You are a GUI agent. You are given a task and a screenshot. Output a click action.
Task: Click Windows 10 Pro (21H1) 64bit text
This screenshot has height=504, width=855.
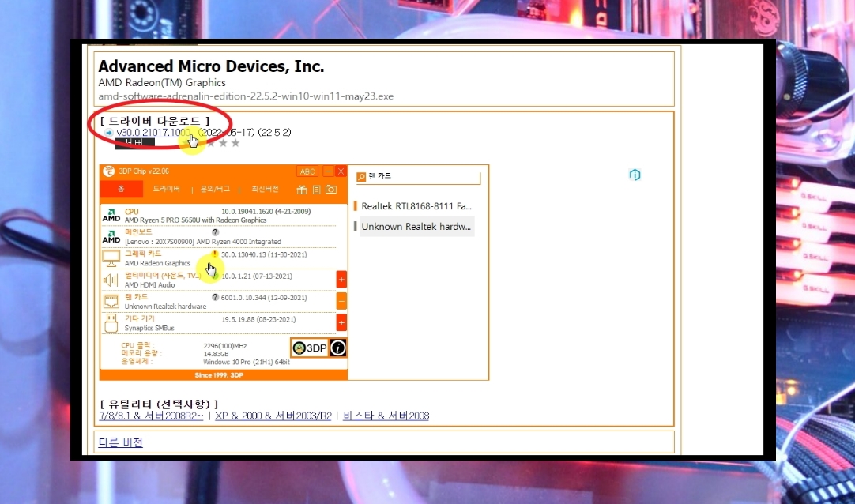[247, 362]
